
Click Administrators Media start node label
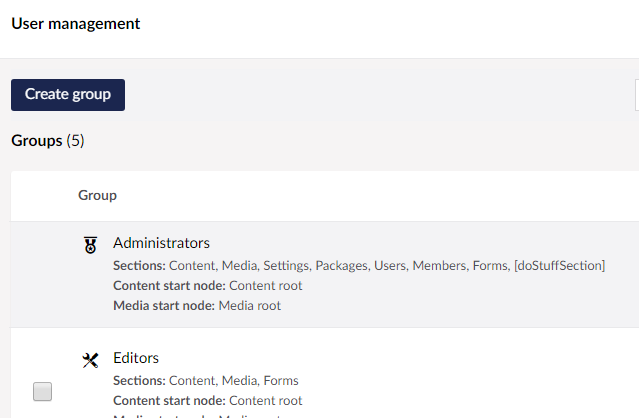pos(164,306)
